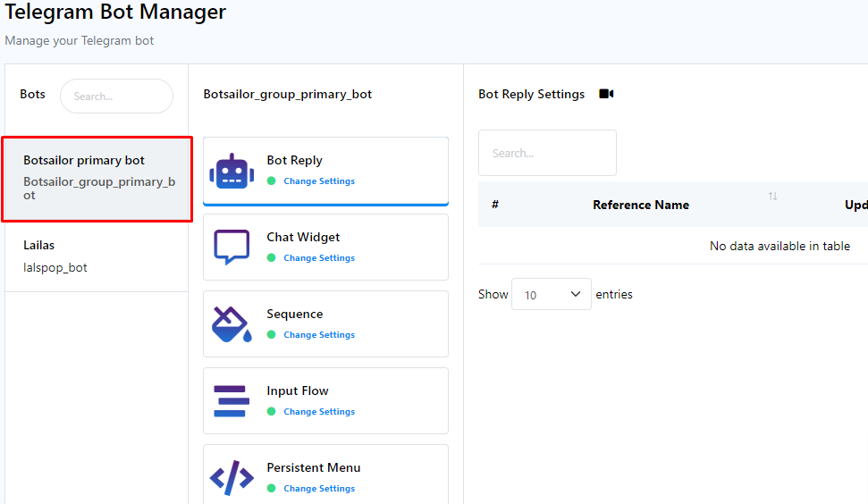Open Change Settings under Sequence
Image resolution: width=868 pixels, height=504 pixels.
pos(319,335)
